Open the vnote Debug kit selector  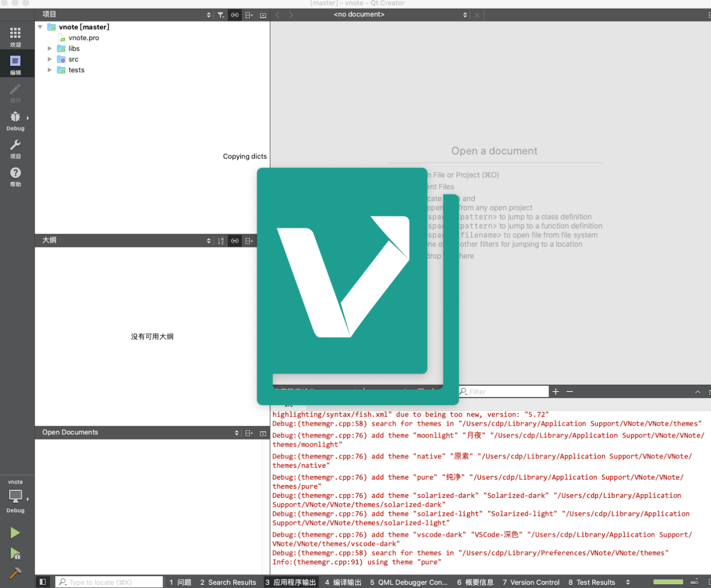[15, 496]
